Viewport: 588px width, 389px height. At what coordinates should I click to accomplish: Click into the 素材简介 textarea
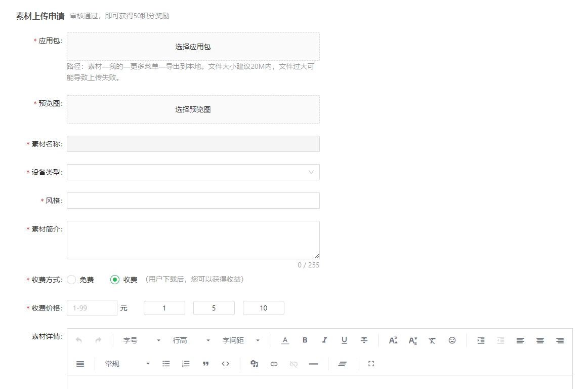point(193,240)
